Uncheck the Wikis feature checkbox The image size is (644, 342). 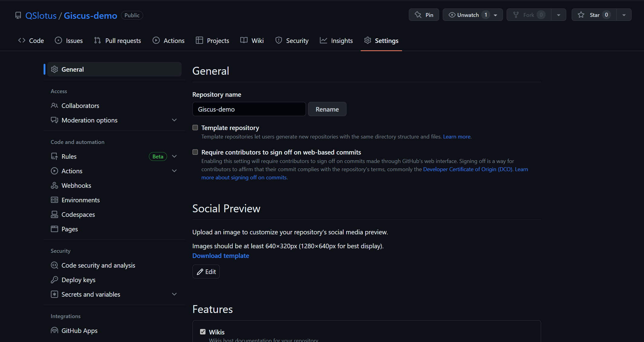[203, 332]
